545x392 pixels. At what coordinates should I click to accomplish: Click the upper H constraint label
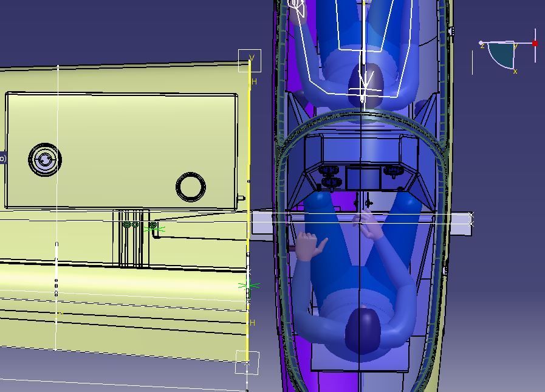(255, 81)
